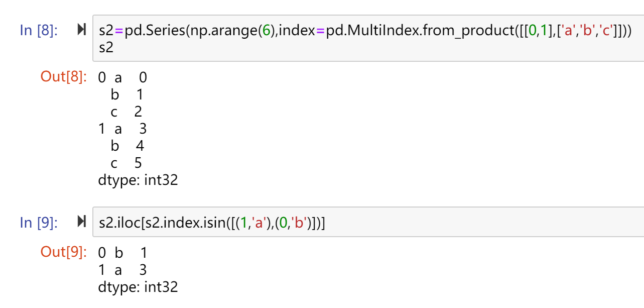Run cell 8 with its run icon
This screenshot has height=308, width=644.
coord(81,31)
